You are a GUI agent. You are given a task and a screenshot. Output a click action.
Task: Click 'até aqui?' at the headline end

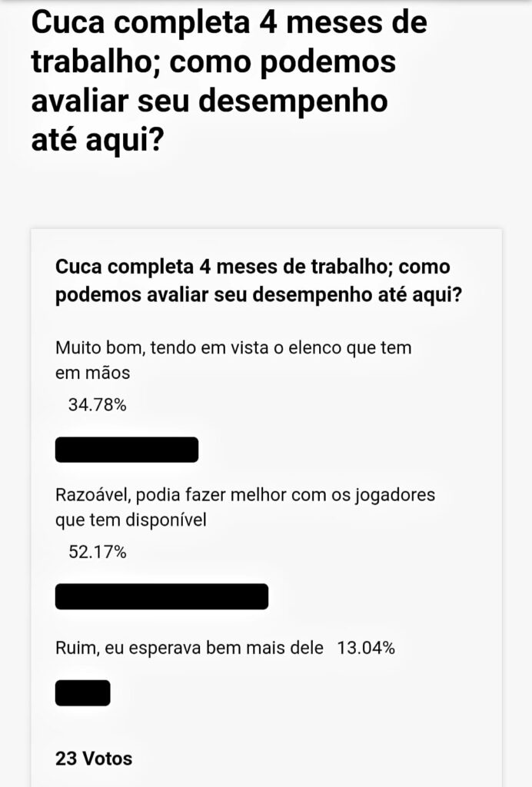(x=98, y=140)
